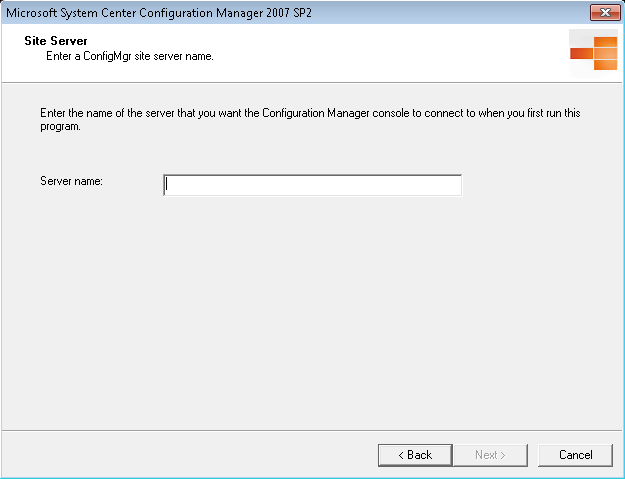Screen dimensions: 625x479
Task: Click the word "program." in the instructions
Action: [60, 126]
